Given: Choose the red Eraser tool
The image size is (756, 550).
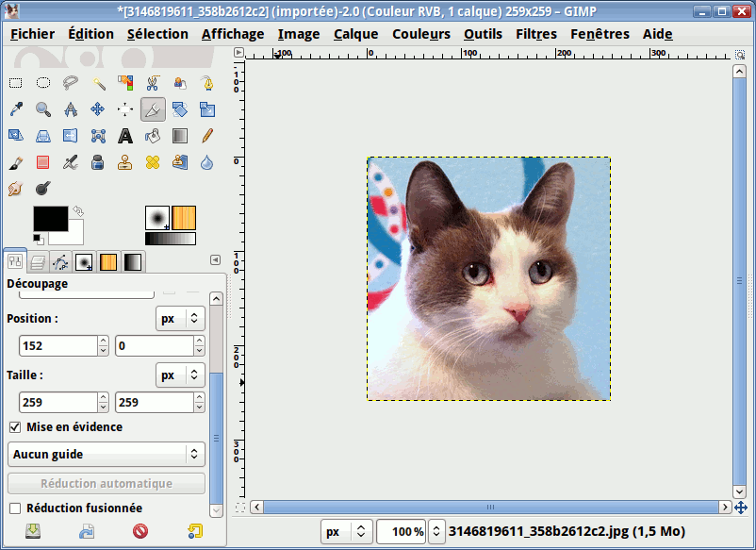Looking at the screenshot, I should coord(43,162).
